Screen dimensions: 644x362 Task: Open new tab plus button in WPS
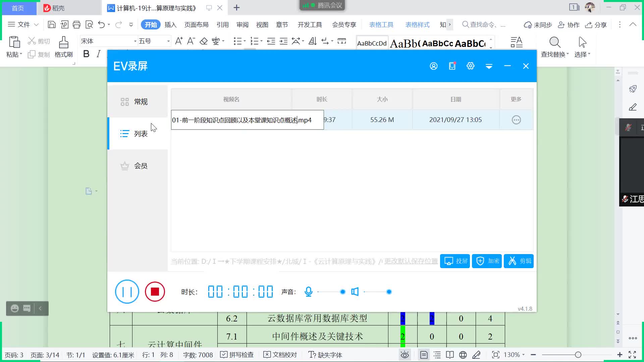tap(236, 8)
